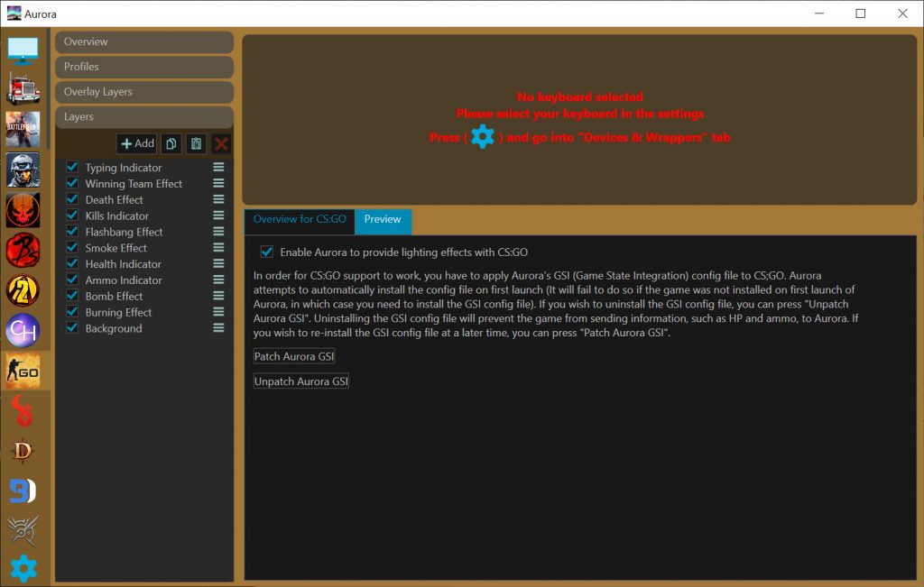Uncheck the Burning Effect layer

point(72,311)
